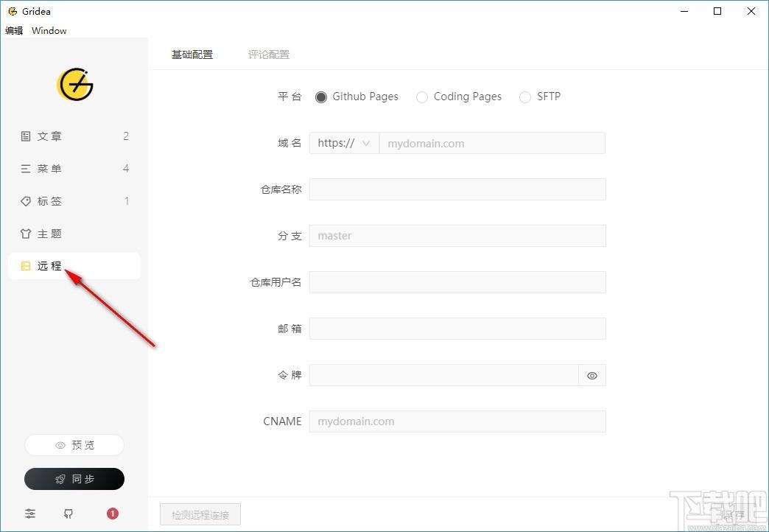Open the GitHub icon link
The width and height of the screenshot is (769, 532).
coord(69,514)
